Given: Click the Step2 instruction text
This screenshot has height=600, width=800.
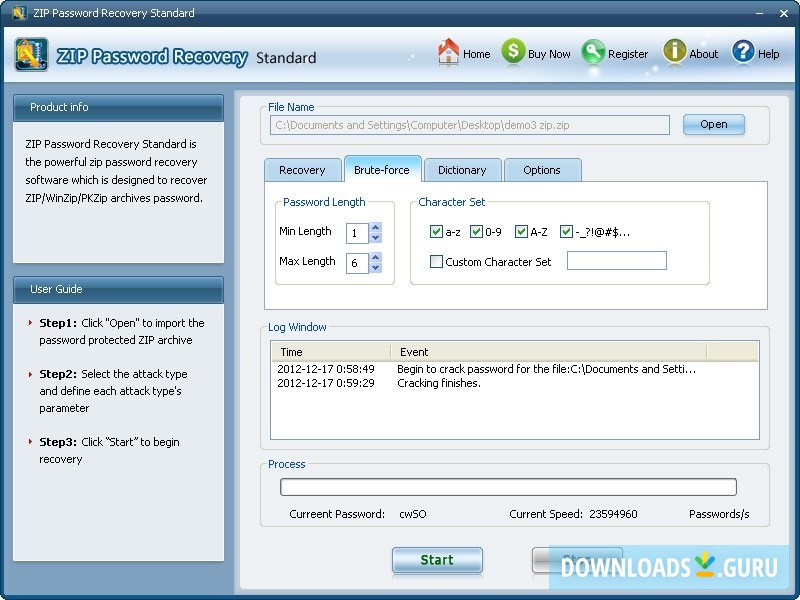Looking at the screenshot, I should tap(113, 391).
